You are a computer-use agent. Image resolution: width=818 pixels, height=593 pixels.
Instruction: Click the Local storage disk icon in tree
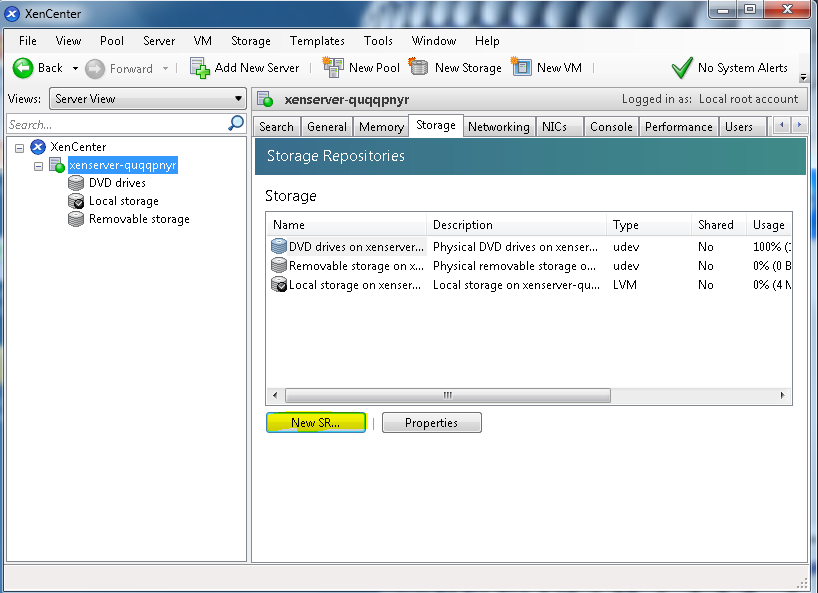pyautogui.click(x=76, y=201)
